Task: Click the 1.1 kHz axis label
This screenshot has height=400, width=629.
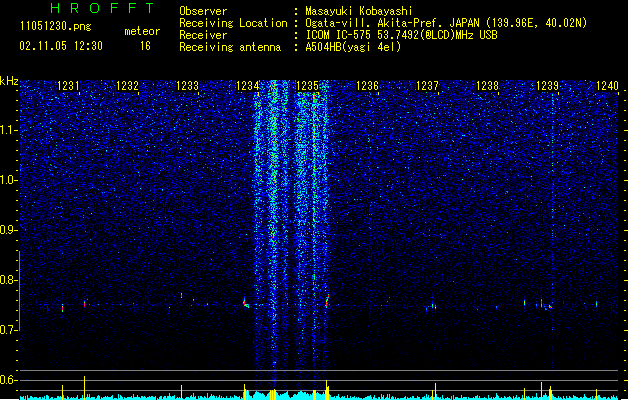Action: coord(8,130)
